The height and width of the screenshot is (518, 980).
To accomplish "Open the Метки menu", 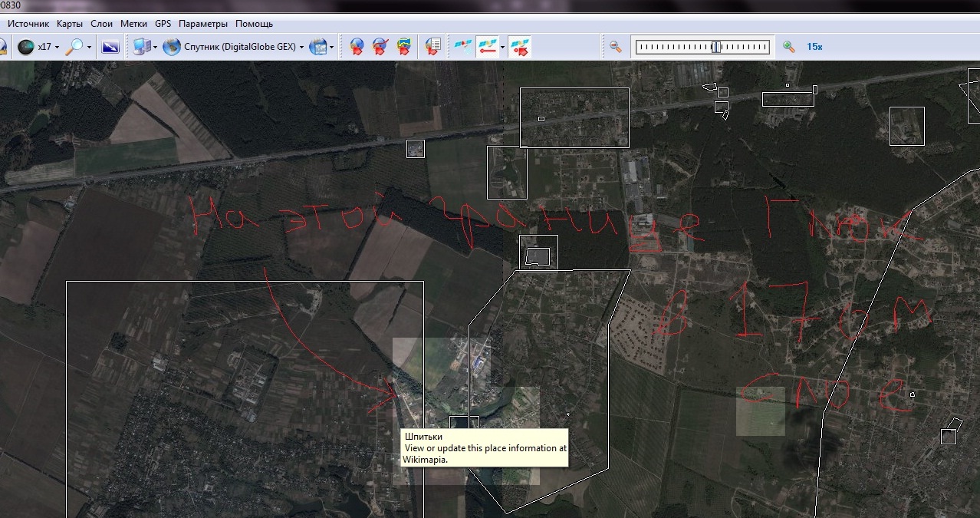I will 133,24.
